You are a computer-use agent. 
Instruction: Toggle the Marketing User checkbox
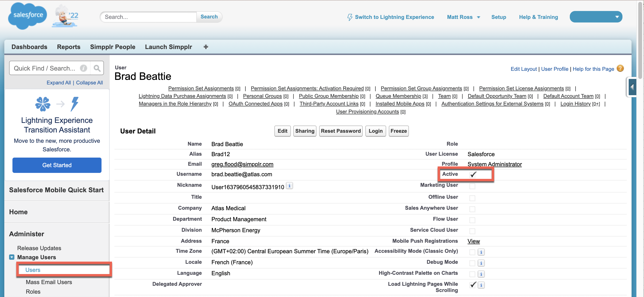[x=472, y=186]
